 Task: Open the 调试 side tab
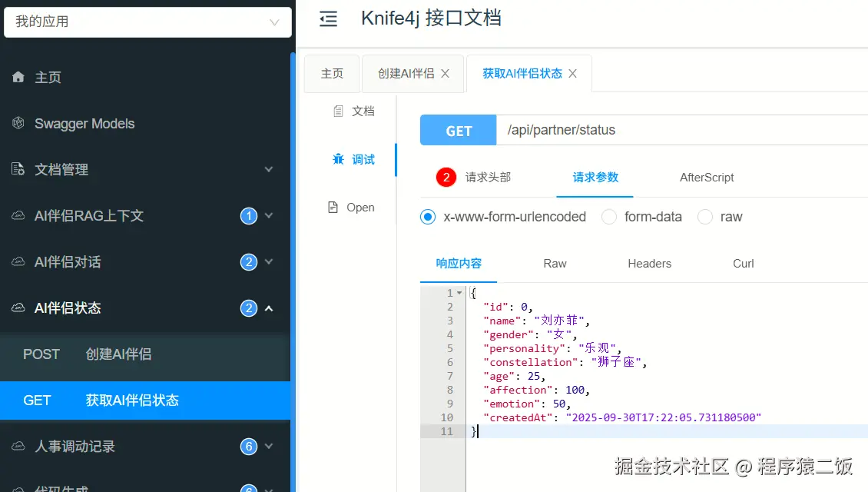354,160
